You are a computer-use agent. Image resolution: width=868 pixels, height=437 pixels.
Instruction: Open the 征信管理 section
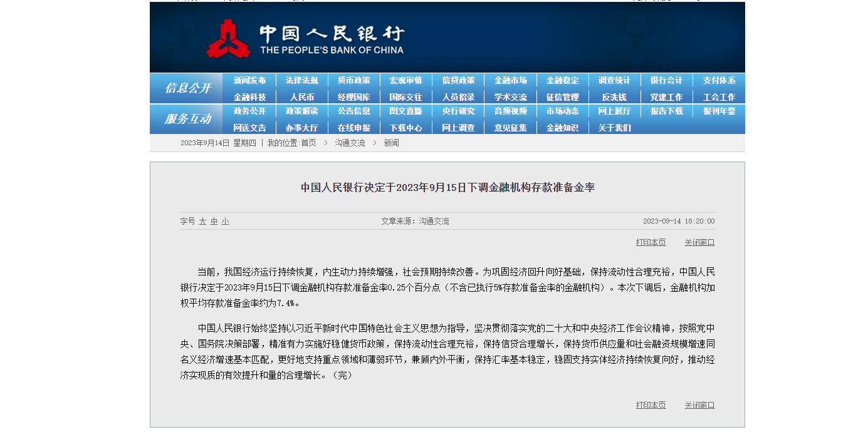562,98
